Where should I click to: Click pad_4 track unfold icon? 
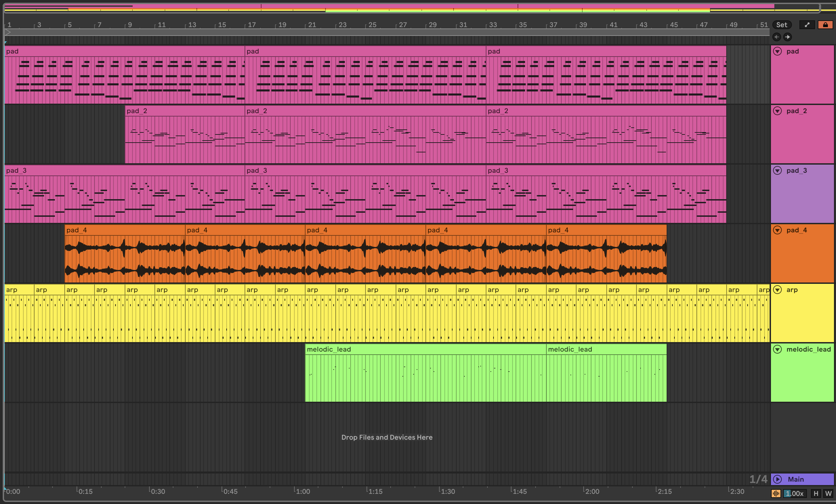tap(777, 230)
